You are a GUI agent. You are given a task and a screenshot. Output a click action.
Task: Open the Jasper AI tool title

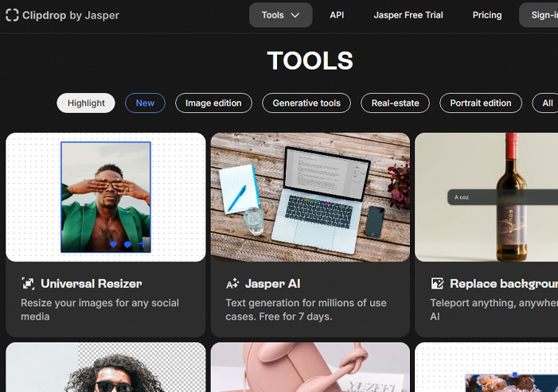(x=272, y=284)
